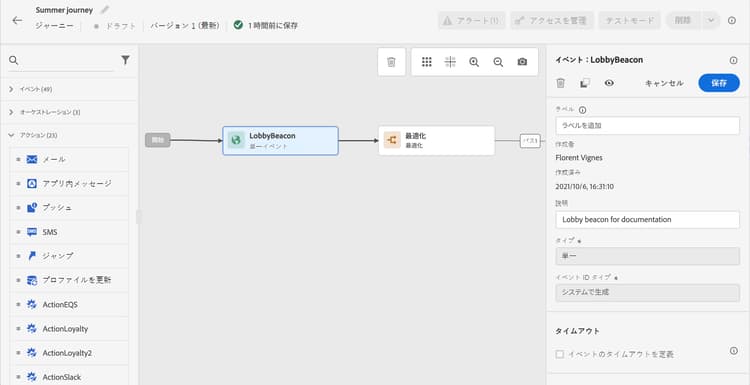Viewport: 750px width, 385px height.
Task: Edit the Summer journey name with pencil icon
Action: tap(105, 10)
